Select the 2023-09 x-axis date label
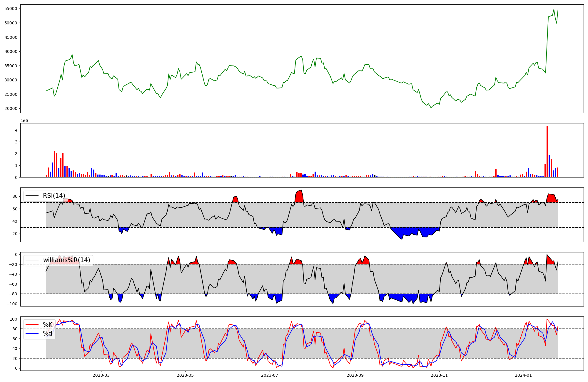This screenshot has height=382, width=588. (355, 375)
